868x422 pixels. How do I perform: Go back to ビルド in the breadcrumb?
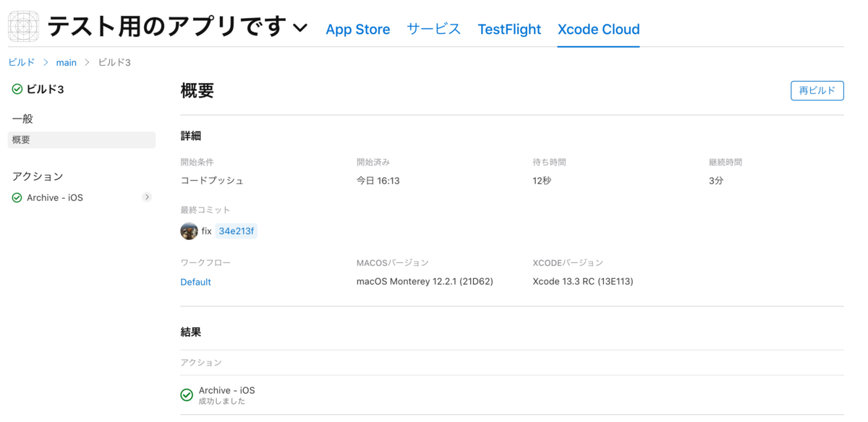click(21, 62)
